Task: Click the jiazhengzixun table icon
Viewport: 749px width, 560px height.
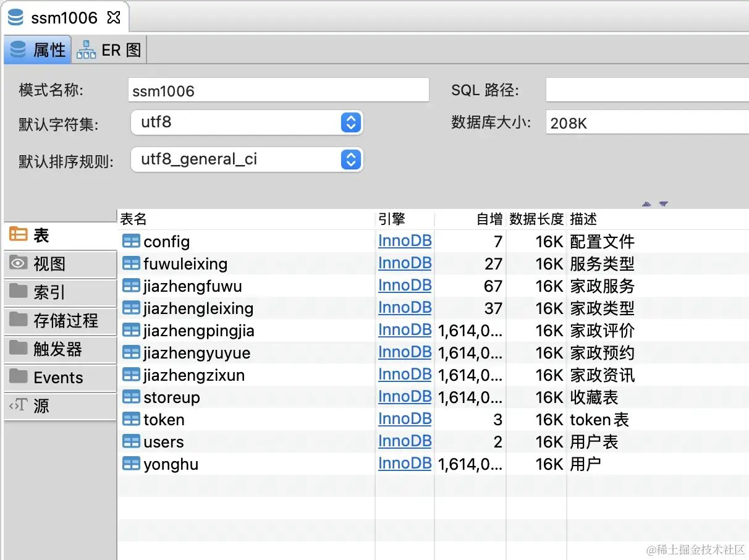Action: pyautogui.click(x=131, y=375)
